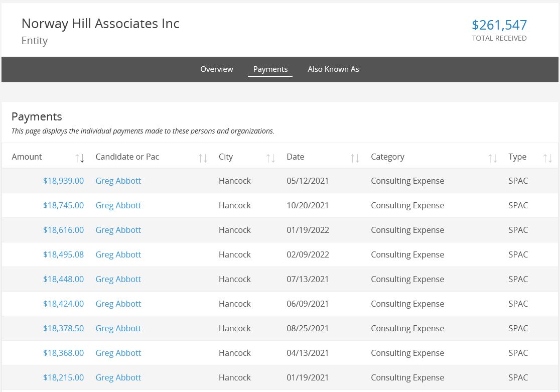Click Consulting Expense in the $18,745.00 row
Screen dimensions: 560x392
[x=407, y=205]
